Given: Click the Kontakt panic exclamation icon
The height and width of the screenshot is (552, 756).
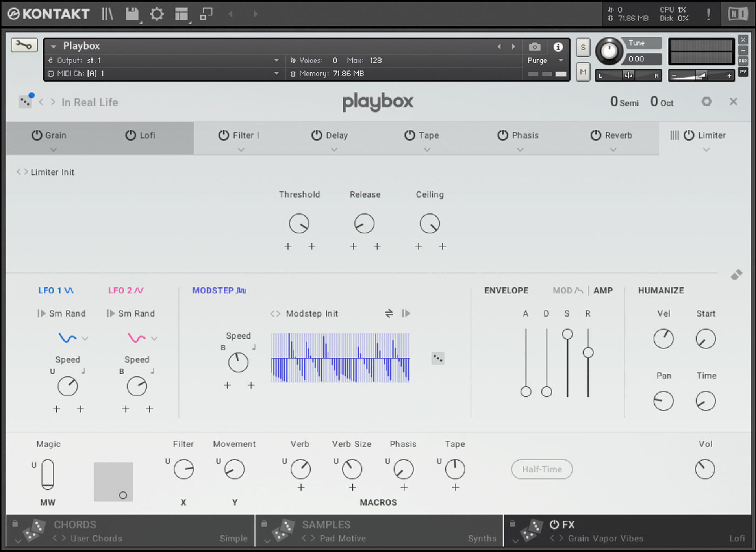Looking at the screenshot, I should 708,14.
